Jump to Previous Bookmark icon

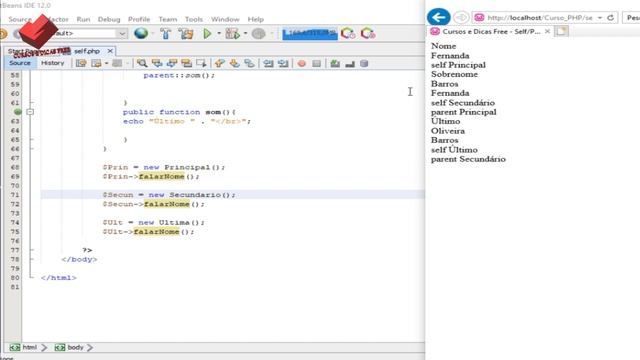click(220, 63)
